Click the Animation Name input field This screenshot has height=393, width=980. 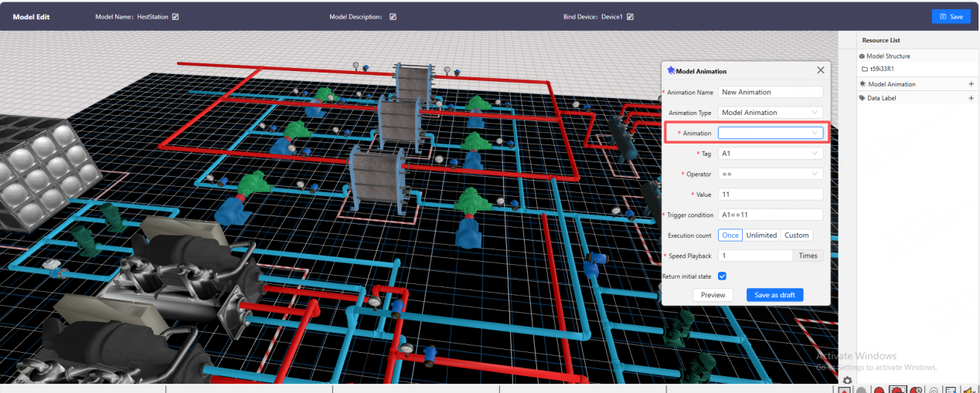[770, 92]
